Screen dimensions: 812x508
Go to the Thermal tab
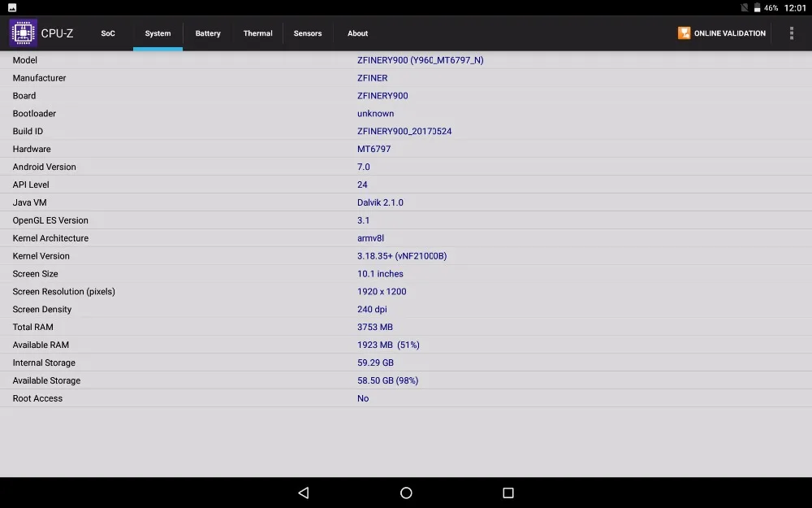point(257,33)
